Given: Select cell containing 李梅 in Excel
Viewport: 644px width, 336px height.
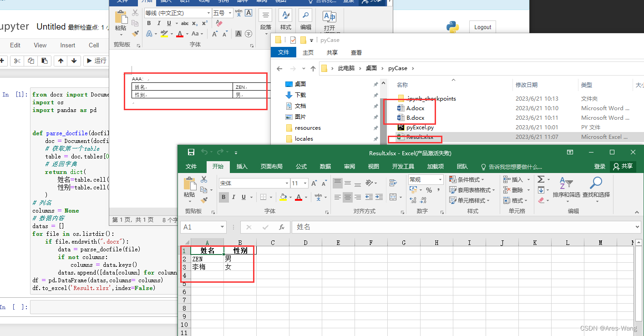Looking at the screenshot, I should coord(207,267).
